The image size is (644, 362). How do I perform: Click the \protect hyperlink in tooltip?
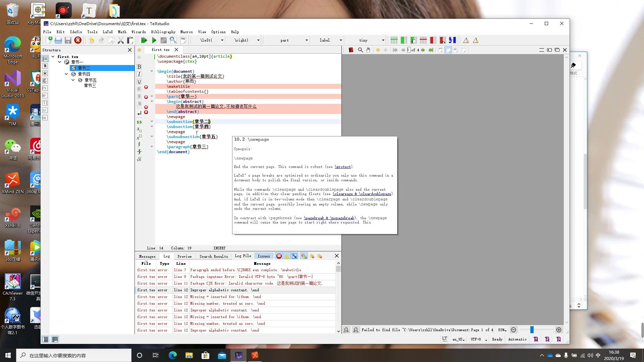coord(343,167)
